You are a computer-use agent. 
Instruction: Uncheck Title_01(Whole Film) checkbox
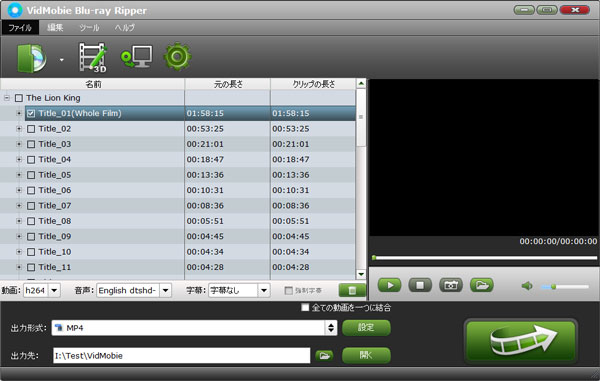[x=31, y=114]
